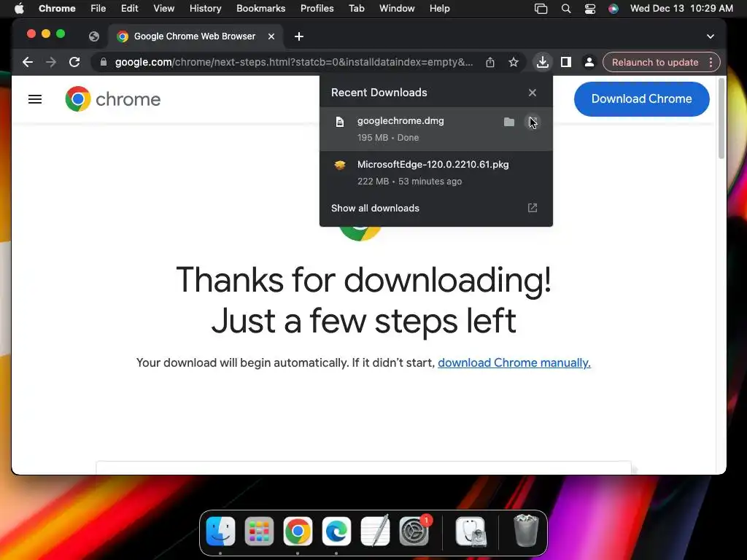Click the MicrosoftEdge pkg package icon

tap(340, 166)
